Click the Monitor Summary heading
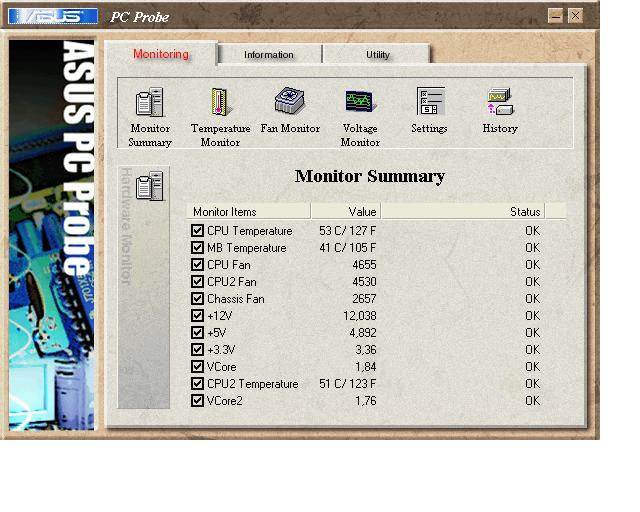 click(x=370, y=176)
